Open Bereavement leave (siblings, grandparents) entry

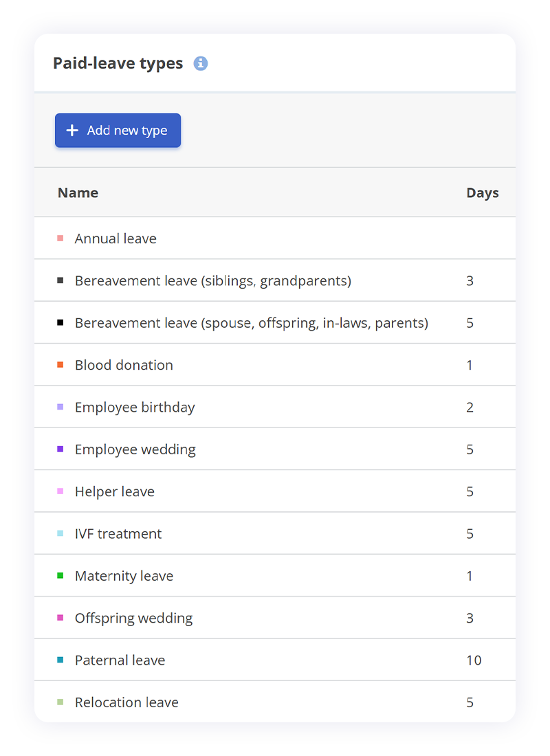click(x=212, y=281)
